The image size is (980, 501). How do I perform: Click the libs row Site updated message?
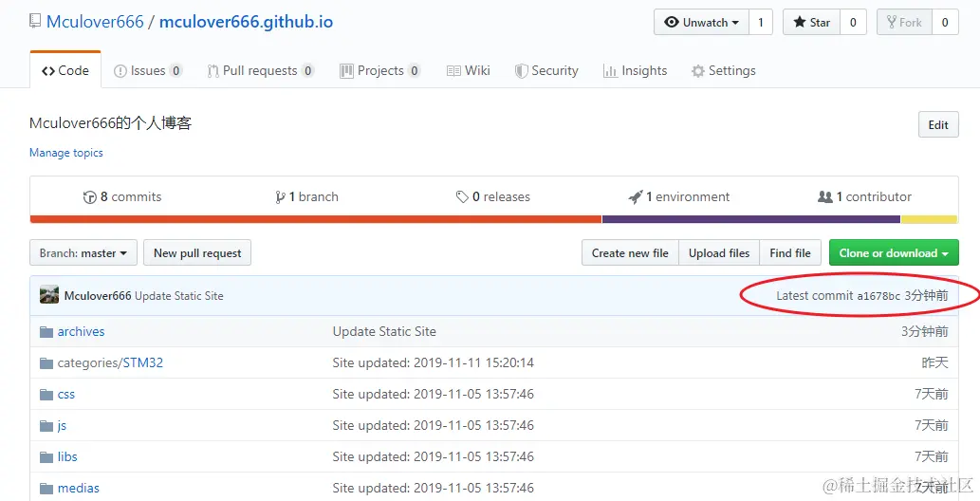coord(434,456)
